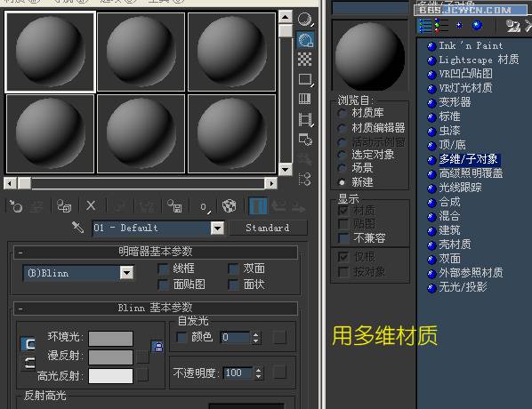Screen dimensions: 532x409
Task: Click lock ambient and diffuse icon
Action: tap(157, 347)
